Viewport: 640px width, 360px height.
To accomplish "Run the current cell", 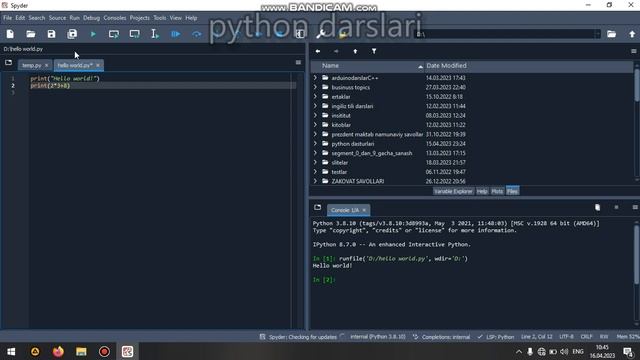I will click(x=114, y=34).
